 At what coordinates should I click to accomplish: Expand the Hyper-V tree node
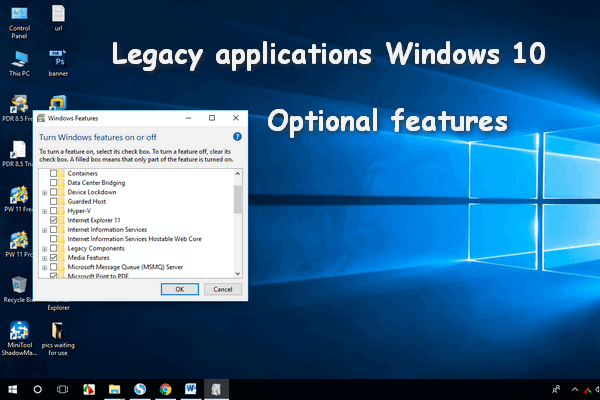(44, 211)
